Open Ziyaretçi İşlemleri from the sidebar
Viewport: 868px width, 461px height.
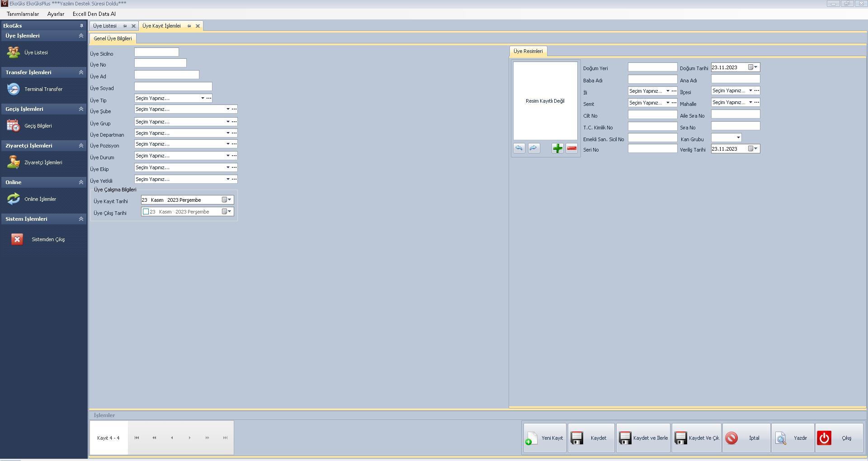click(x=43, y=162)
